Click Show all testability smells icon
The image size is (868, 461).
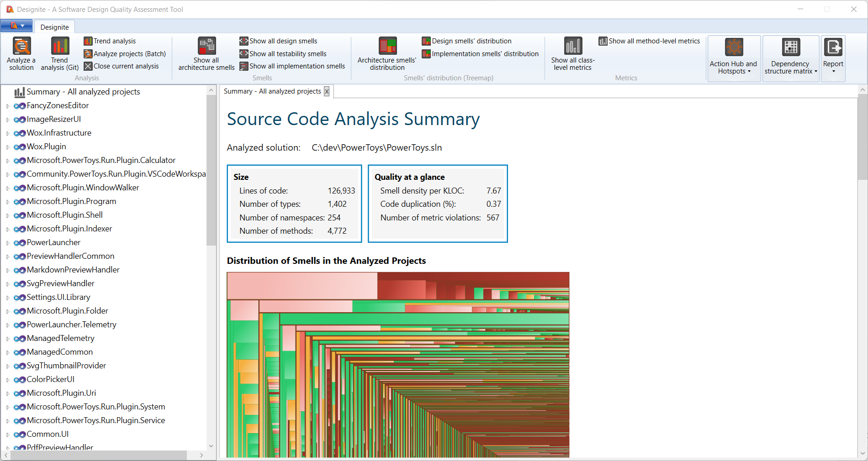[x=244, y=54]
